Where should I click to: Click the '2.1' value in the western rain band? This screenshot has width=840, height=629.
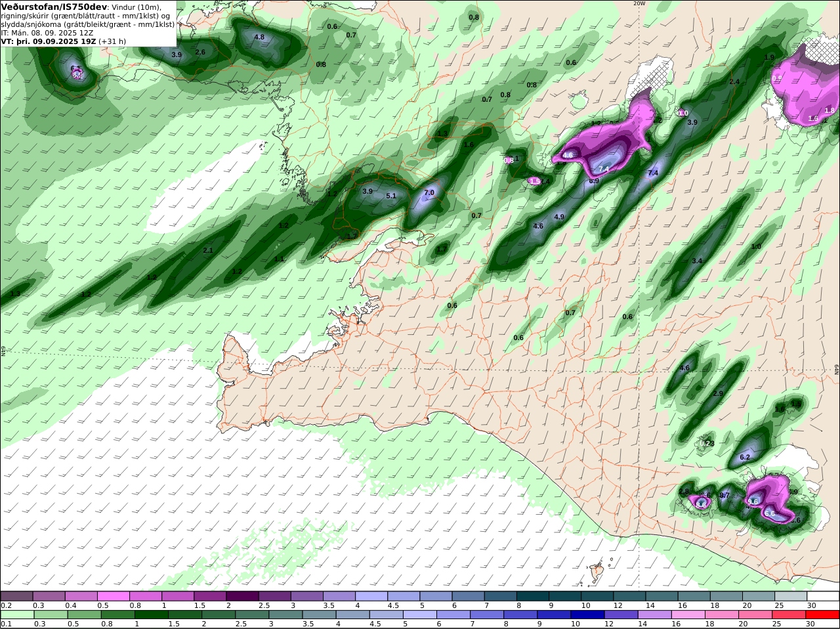(x=208, y=251)
